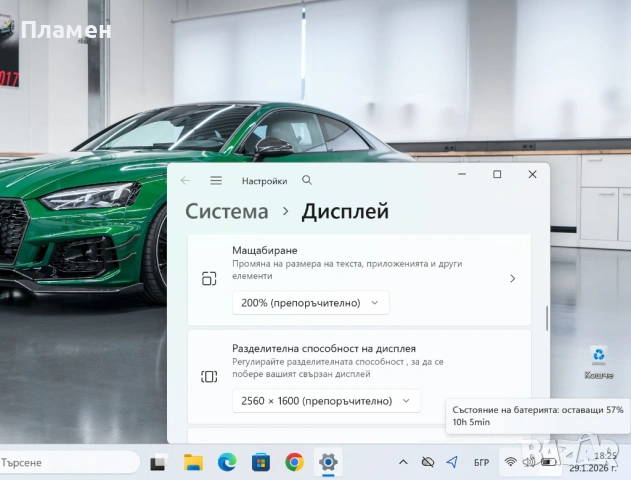Switch input language via БГР indicator
631x480 pixels.
coord(481,463)
